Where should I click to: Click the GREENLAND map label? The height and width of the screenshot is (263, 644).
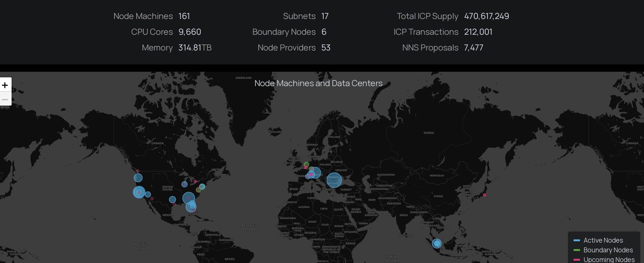point(243,78)
